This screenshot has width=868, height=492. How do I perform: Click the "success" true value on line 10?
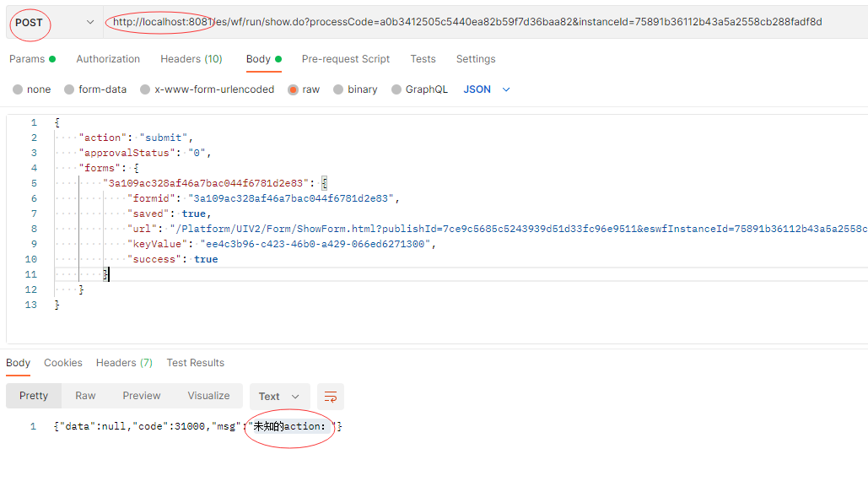(206, 259)
